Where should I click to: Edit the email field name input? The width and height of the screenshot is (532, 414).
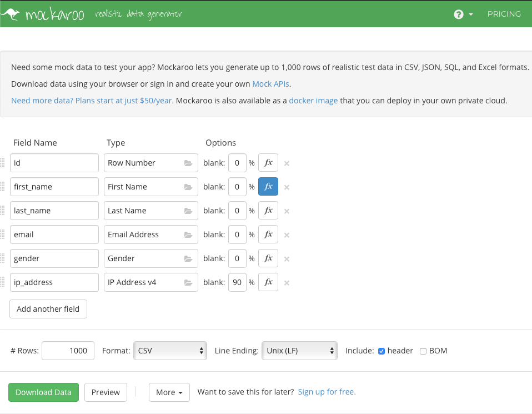(x=54, y=235)
